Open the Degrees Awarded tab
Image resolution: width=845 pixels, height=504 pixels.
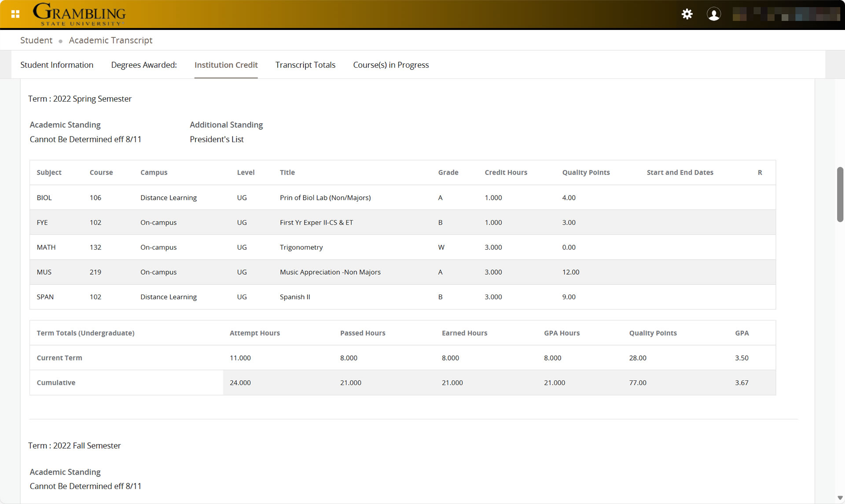pos(144,65)
